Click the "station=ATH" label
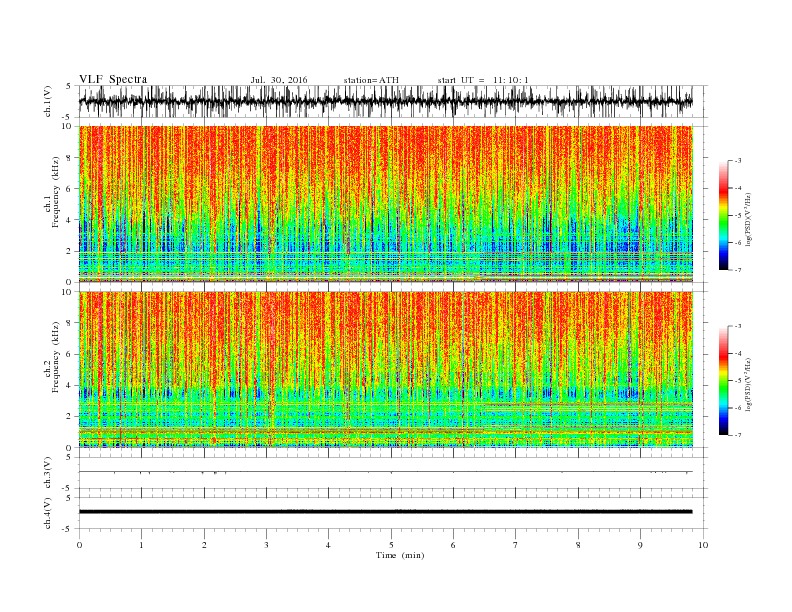The width and height of the screenshot is (792, 612). tap(371, 80)
